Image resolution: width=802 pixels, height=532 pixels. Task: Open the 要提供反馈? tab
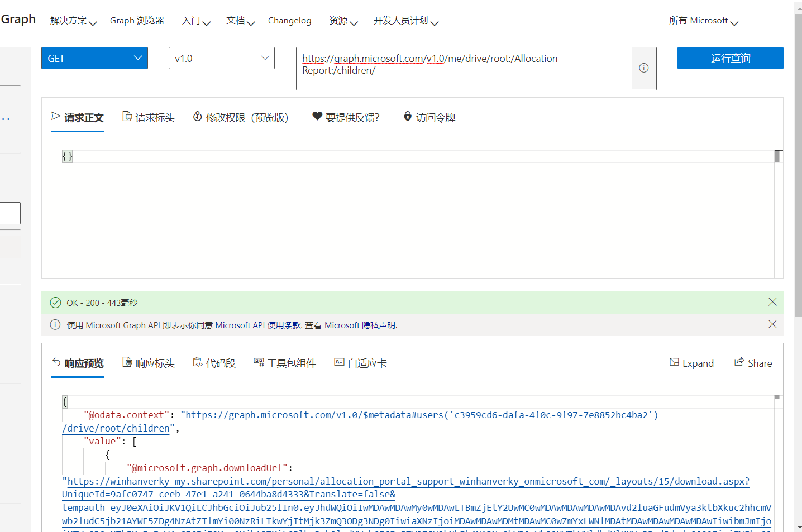(x=346, y=117)
